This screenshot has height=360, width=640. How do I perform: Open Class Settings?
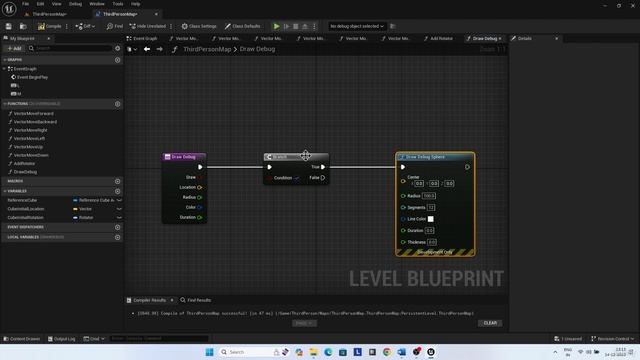[x=199, y=26]
